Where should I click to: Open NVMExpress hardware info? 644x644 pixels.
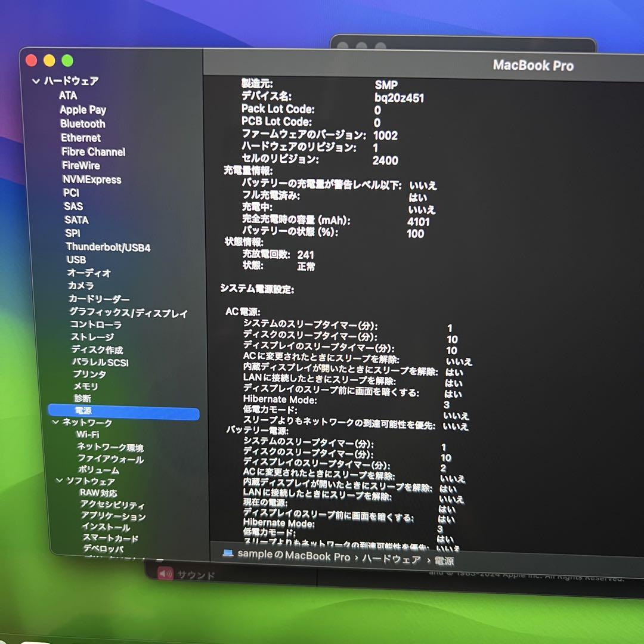click(92, 179)
